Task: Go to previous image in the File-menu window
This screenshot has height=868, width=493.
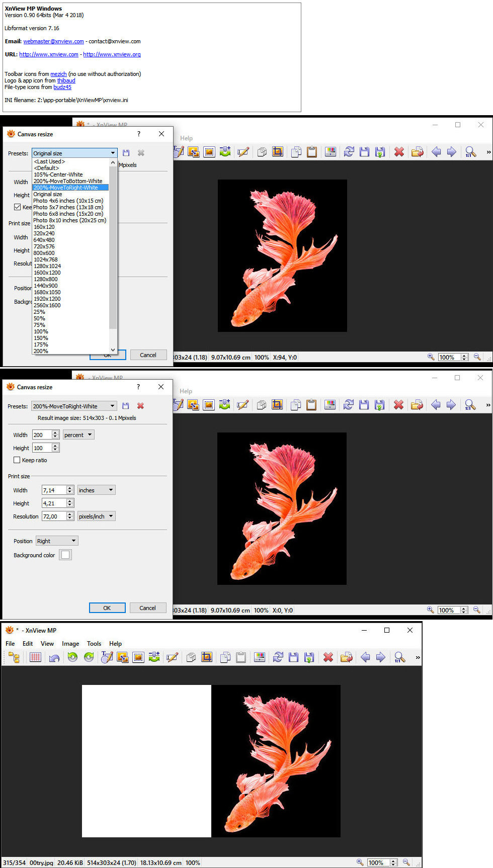Action: click(365, 657)
